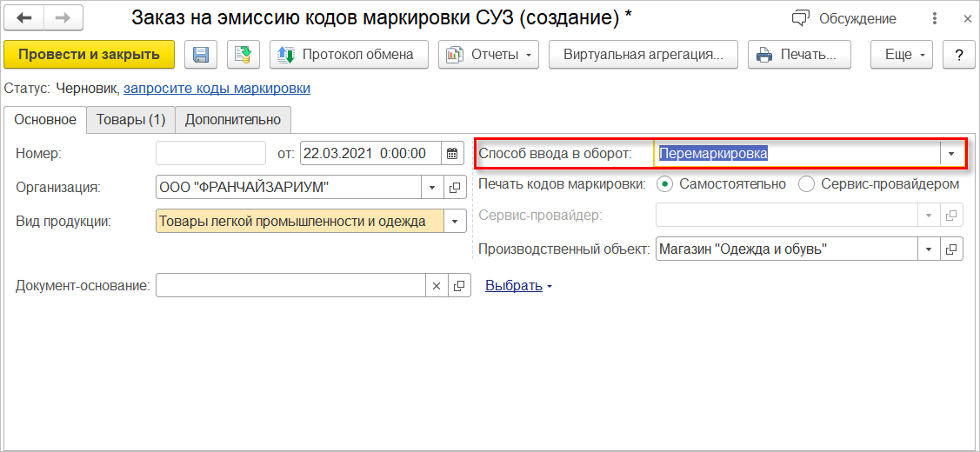
Task: Switch to the Дополнительно tab
Action: tap(233, 120)
